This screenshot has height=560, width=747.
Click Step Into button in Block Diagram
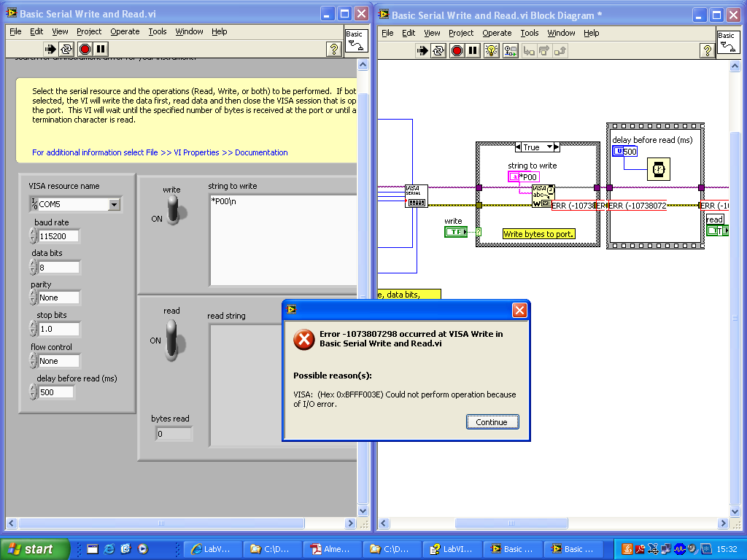(x=529, y=50)
